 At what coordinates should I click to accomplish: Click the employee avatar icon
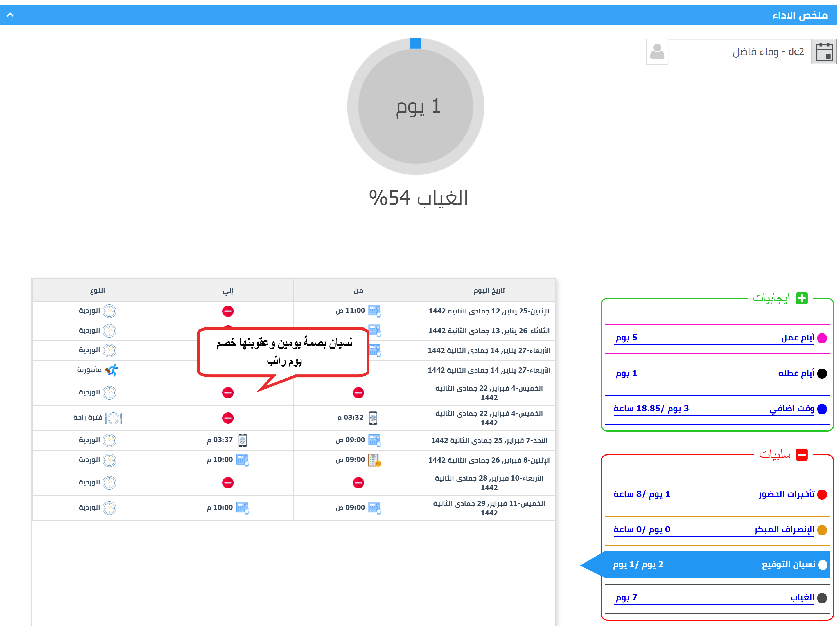pos(657,51)
